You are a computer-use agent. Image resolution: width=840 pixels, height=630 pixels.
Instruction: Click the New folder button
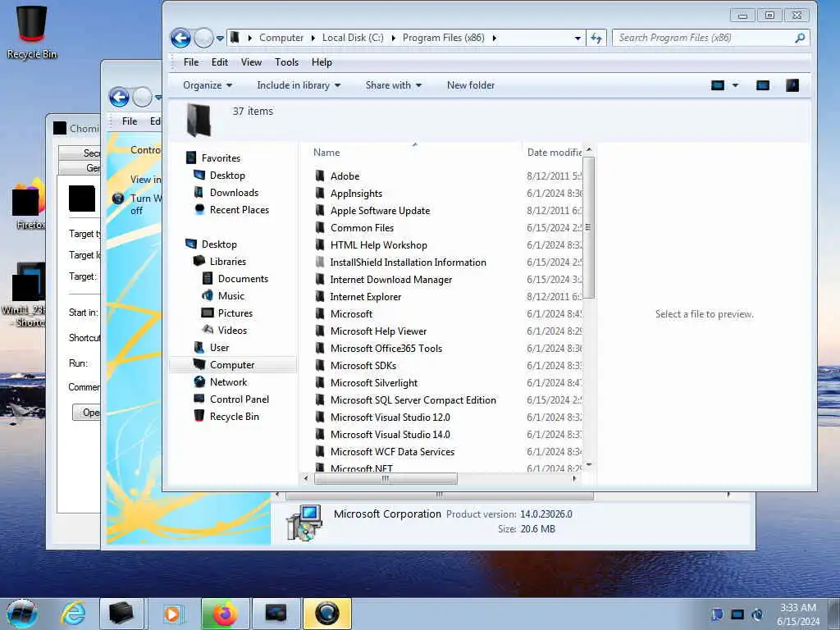(x=471, y=85)
